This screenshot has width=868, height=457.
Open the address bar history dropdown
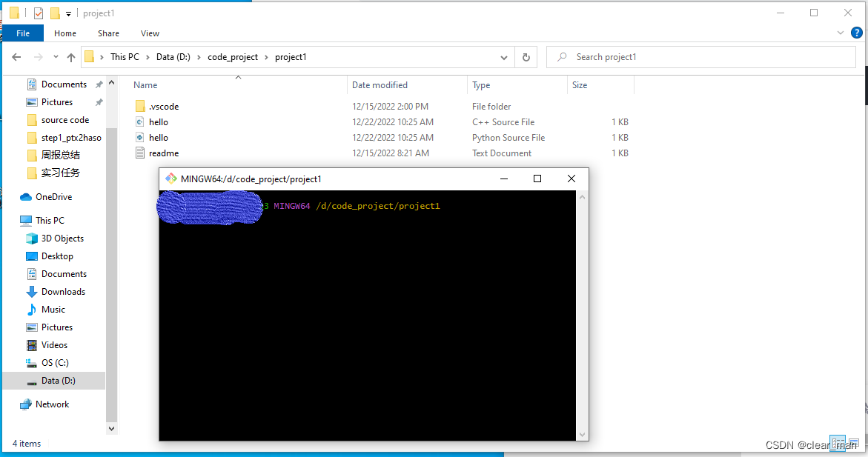coord(504,58)
